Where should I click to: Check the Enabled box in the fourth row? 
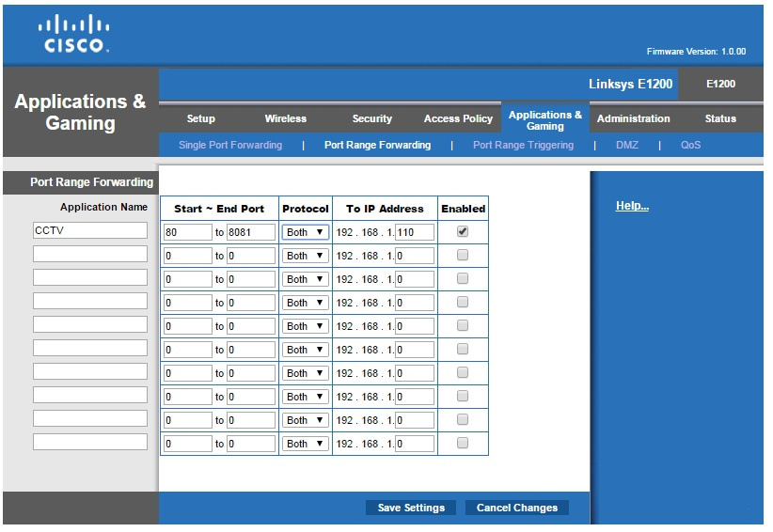click(463, 302)
